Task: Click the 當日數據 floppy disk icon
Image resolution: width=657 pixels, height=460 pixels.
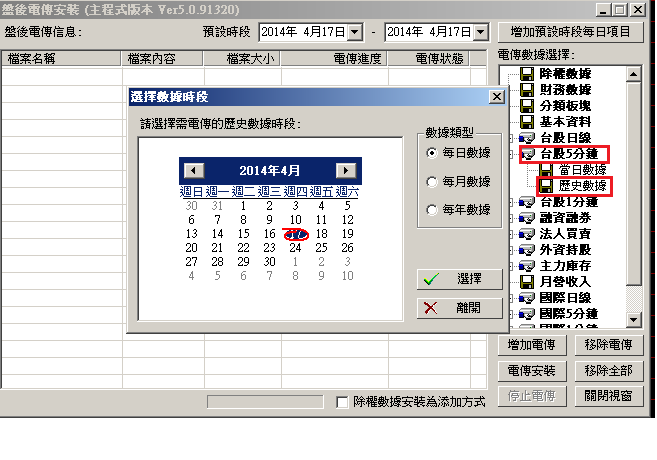Action: point(546,170)
